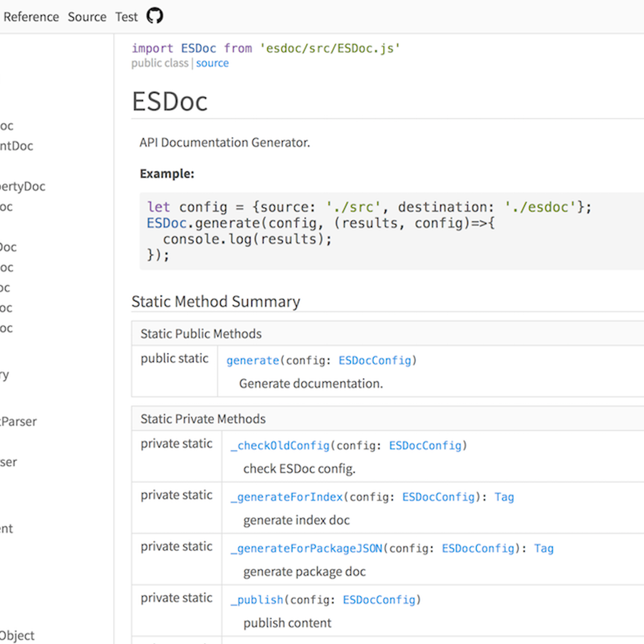Select sidebar item ending in Parser
Viewport: 644px width, 644px height.
pos(18,421)
